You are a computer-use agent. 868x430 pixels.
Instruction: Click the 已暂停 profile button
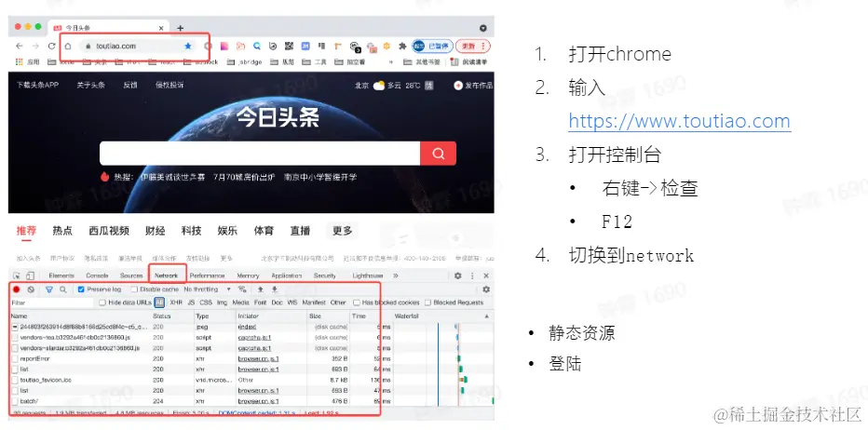[x=433, y=46]
